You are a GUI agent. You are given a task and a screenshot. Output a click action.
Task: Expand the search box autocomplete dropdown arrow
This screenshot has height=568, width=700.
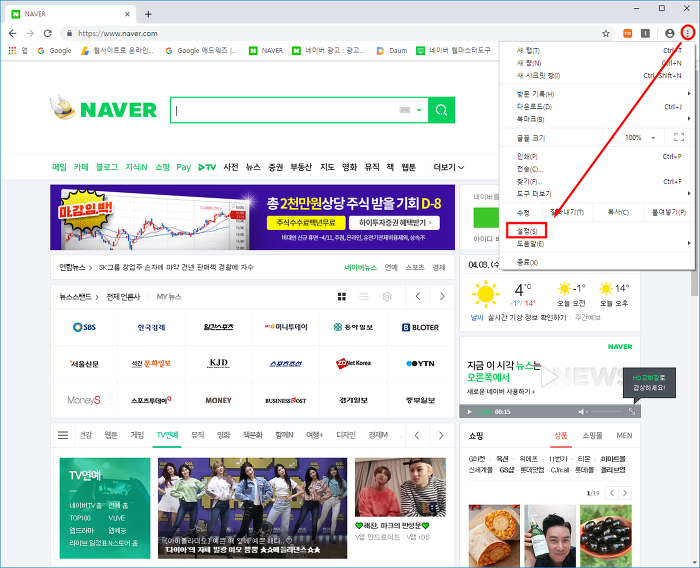(419, 110)
